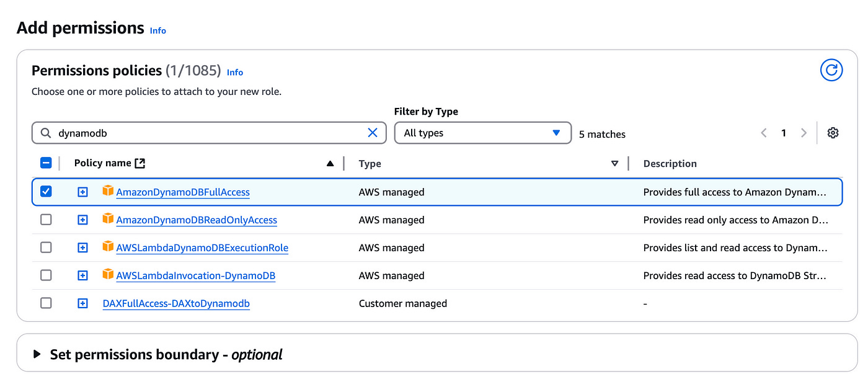Expand AmazonDynamoDBReadOnlyAccess plus icon
This screenshot has width=868, height=379.
click(x=82, y=220)
